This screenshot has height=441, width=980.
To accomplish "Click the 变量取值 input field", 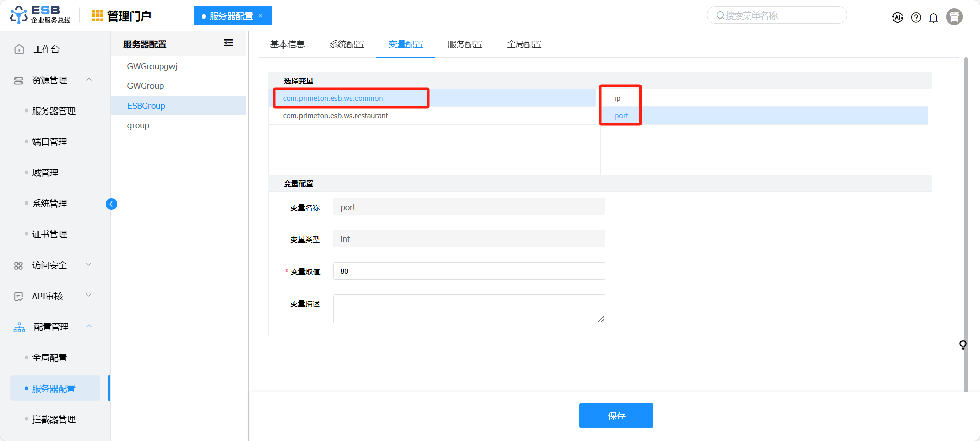I will click(x=468, y=271).
